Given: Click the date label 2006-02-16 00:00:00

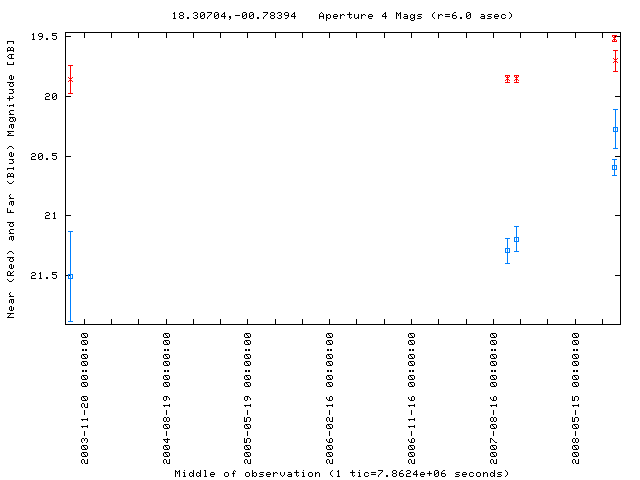Looking at the screenshot, I should (329, 398).
